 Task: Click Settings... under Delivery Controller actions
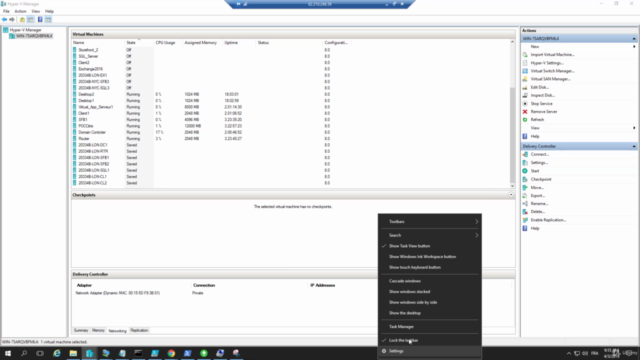pos(539,162)
